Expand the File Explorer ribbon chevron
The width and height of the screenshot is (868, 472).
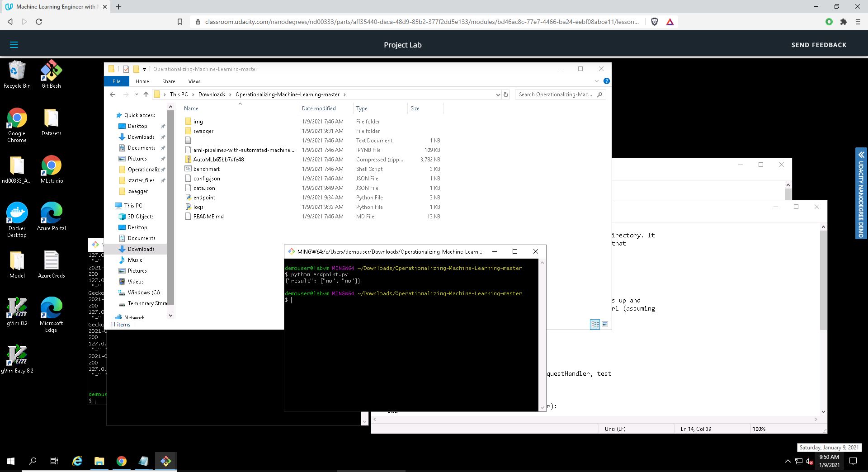pos(596,81)
